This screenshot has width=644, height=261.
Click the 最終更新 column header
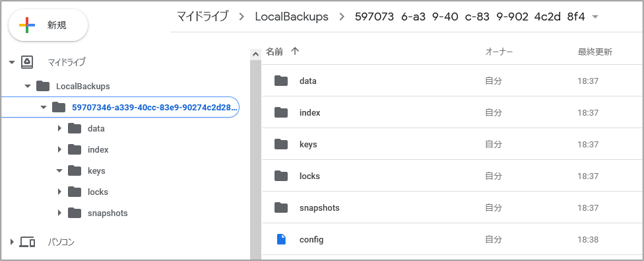(595, 52)
